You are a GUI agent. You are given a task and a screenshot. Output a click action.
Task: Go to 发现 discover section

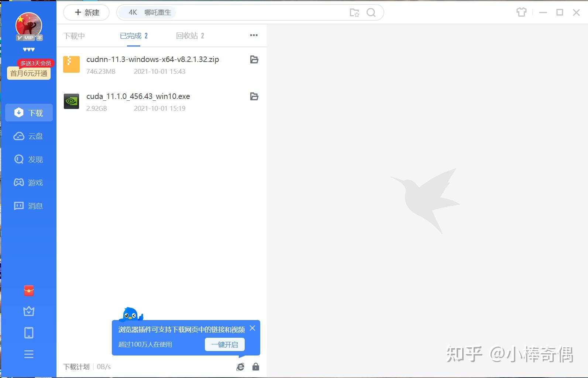point(28,159)
